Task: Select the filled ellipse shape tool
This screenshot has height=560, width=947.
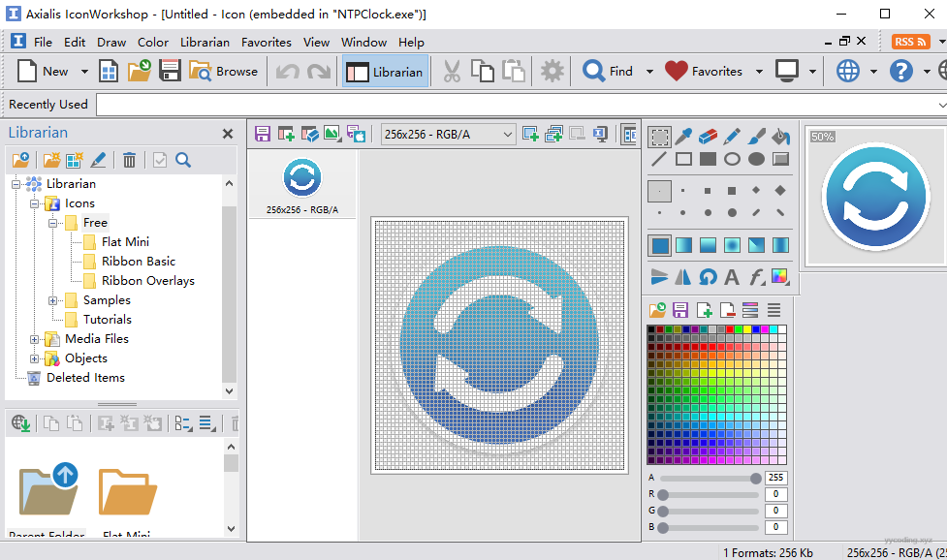Action: point(756,159)
